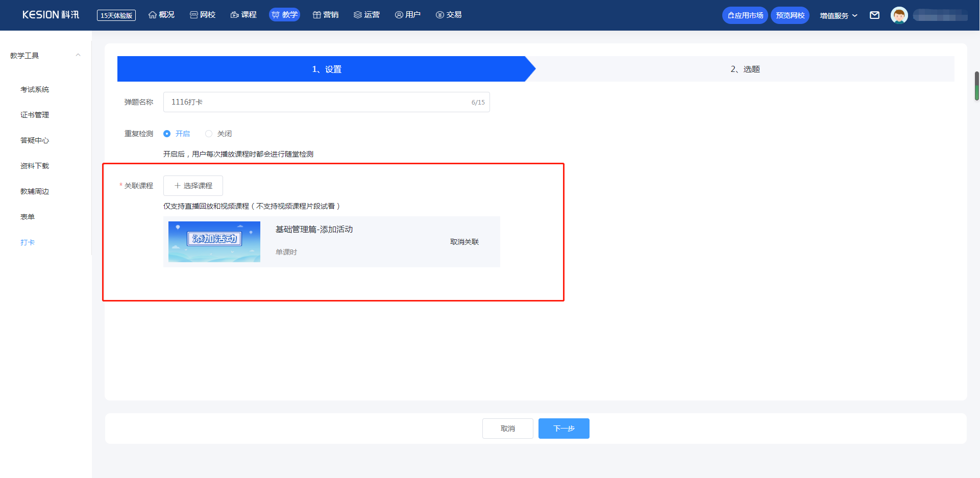This screenshot has width=980, height=478.
Task: Select step 1、设置 tab
Action: (x=327, y=69)
